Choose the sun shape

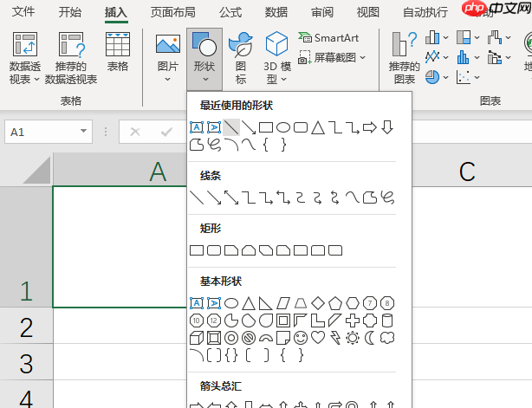(x=353, y=338)
